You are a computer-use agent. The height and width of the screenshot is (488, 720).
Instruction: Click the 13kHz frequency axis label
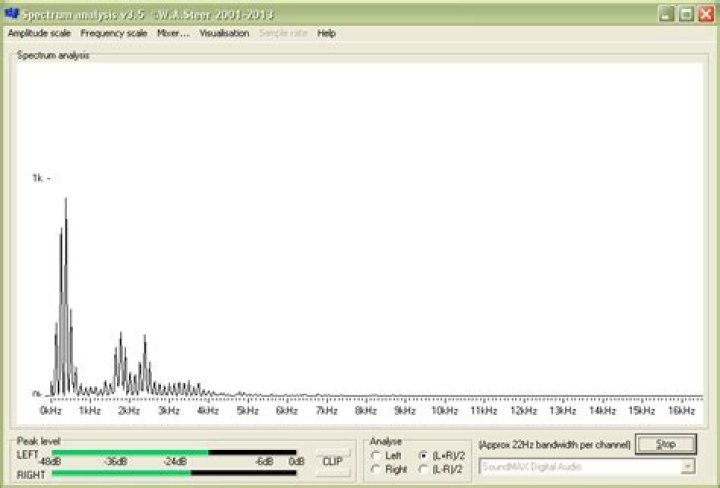coord(563,410)
